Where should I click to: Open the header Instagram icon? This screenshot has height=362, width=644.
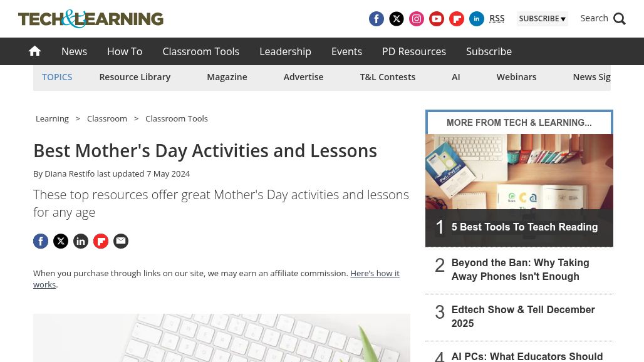(x=417, y=19)
